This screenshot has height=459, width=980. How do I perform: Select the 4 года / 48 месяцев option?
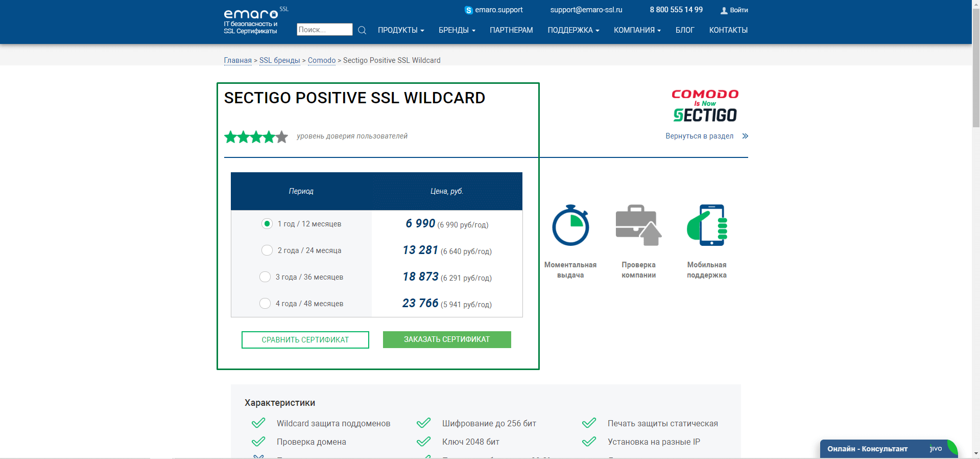tap(265, 304)
